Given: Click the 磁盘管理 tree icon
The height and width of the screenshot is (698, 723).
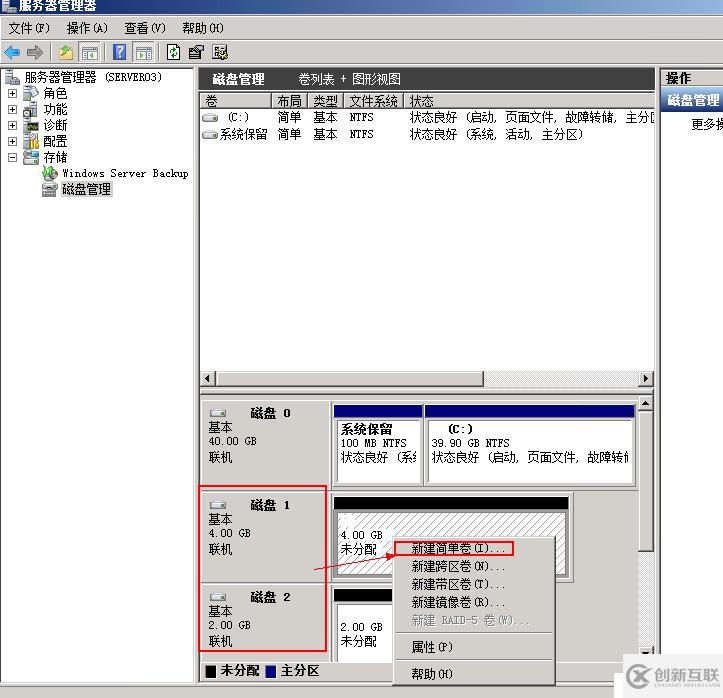Looking at the screenshot, I should [x=49, y=189].
